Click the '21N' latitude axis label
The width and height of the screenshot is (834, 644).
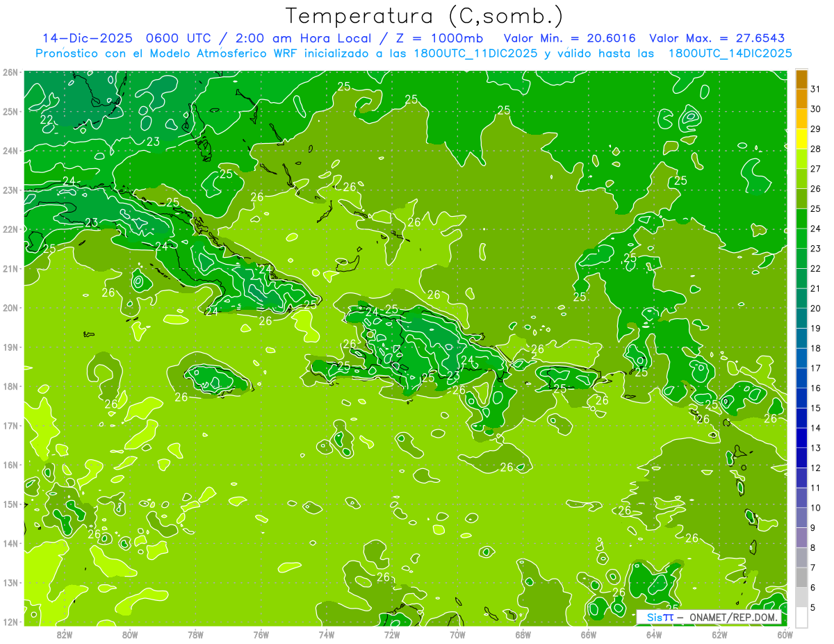10,268
